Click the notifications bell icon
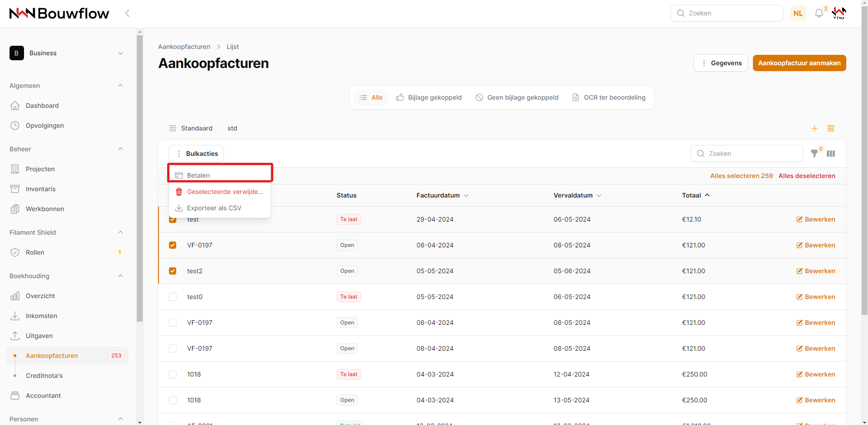Viewport: 868px width, 425px height. [x=819, y=14]
